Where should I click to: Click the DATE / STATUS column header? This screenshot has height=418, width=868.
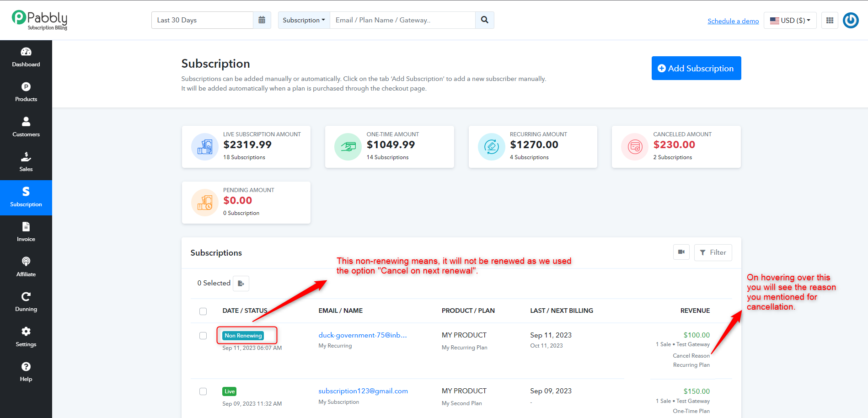point(245,311)
